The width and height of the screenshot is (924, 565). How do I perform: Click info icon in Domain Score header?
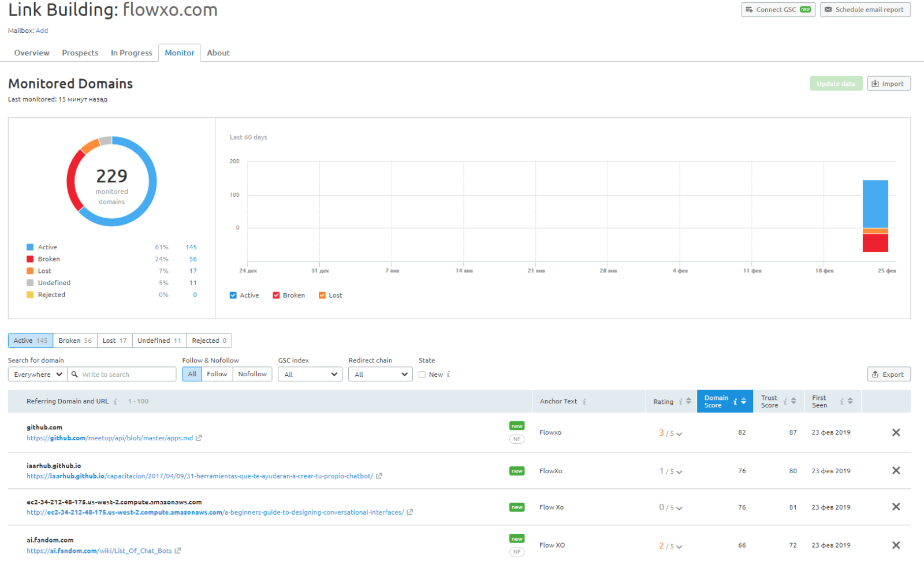point(735,402)
